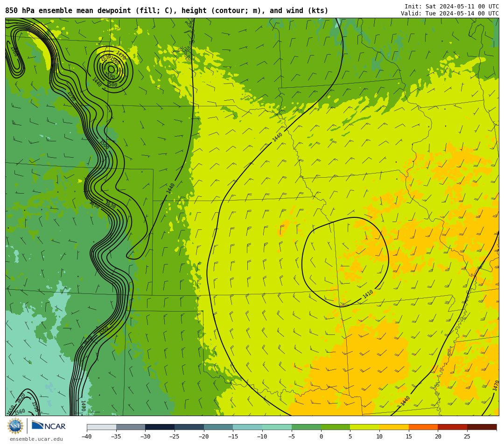Click the '0' colorbar tick label
The width and height of the screenshot is (504, 445).
click(x=321, y=437)
